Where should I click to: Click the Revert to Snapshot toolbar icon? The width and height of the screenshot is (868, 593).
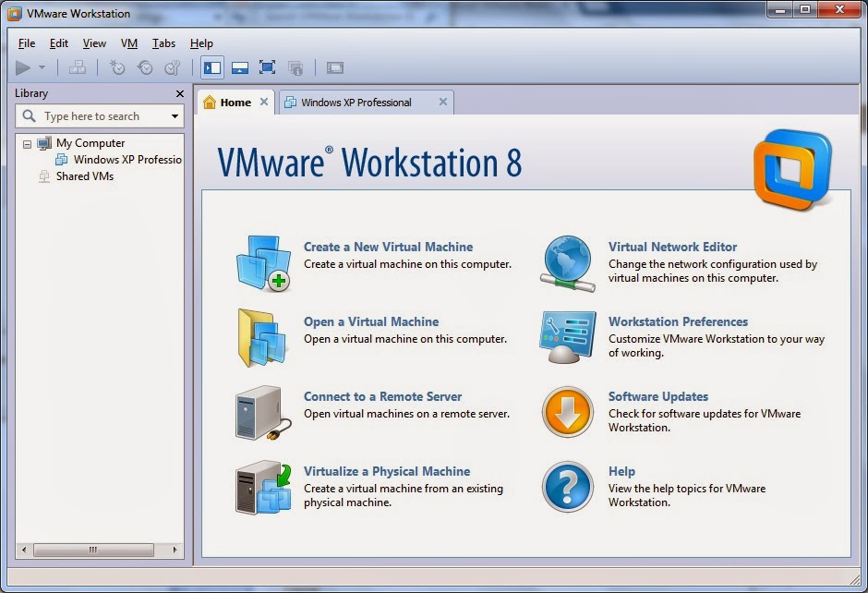(x=145, y=67)
